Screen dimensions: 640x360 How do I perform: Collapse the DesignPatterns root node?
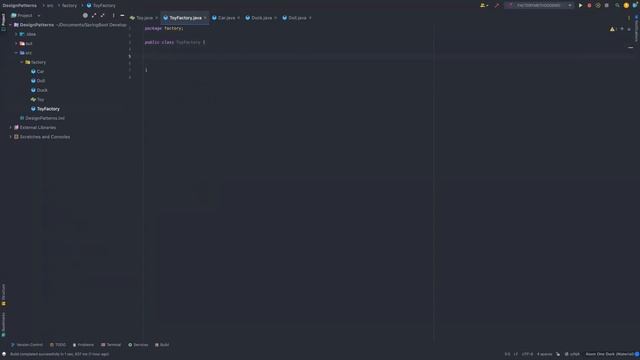(x=11, y=25)
